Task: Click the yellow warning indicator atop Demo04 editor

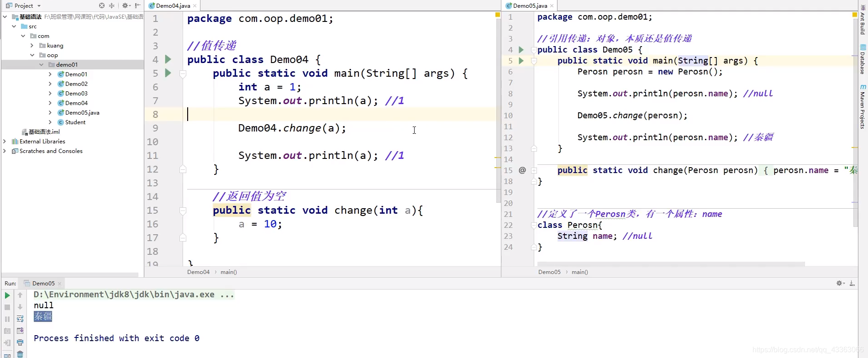Action: tap(498, 15)
